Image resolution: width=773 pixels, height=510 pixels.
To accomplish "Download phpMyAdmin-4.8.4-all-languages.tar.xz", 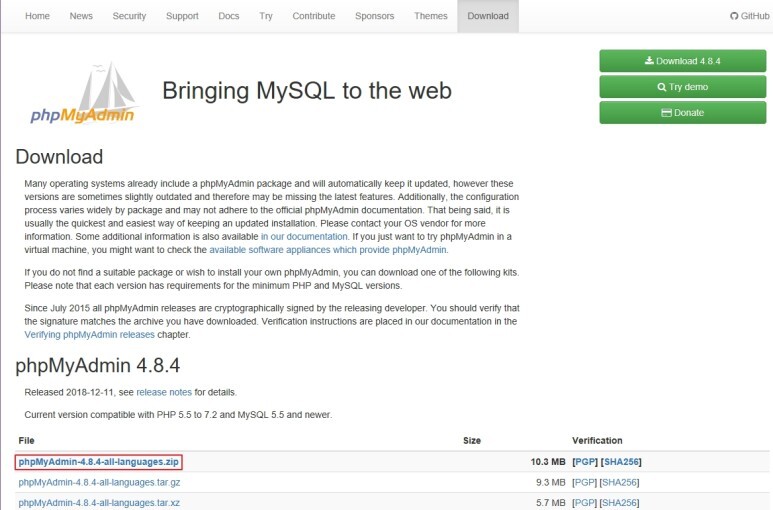I will (x=99, y=503).
